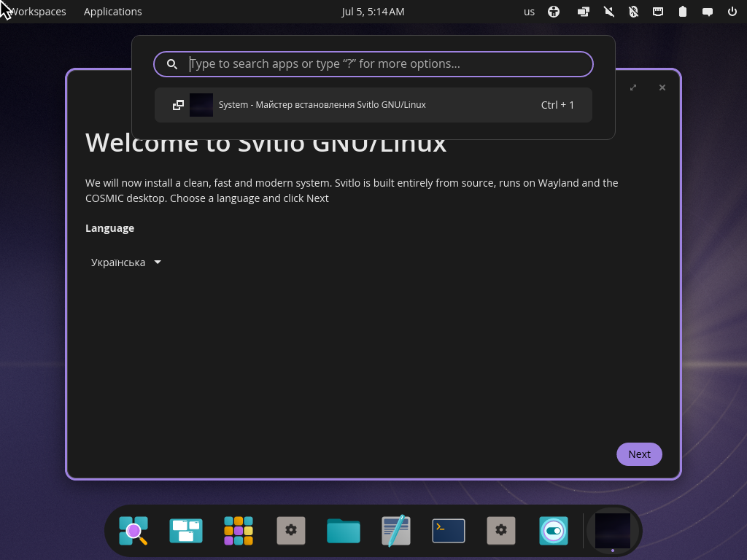
Task: Launch the terminal from the dock
Action: tap(449, 531)
